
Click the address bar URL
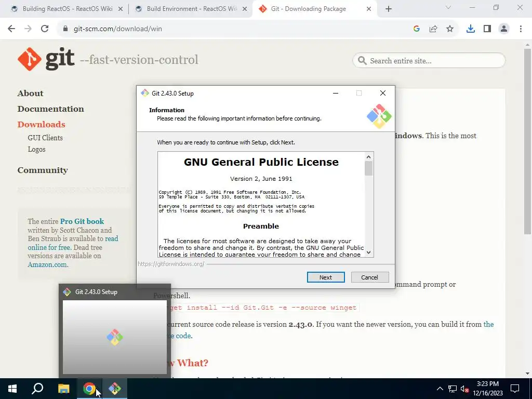point(118,29)
